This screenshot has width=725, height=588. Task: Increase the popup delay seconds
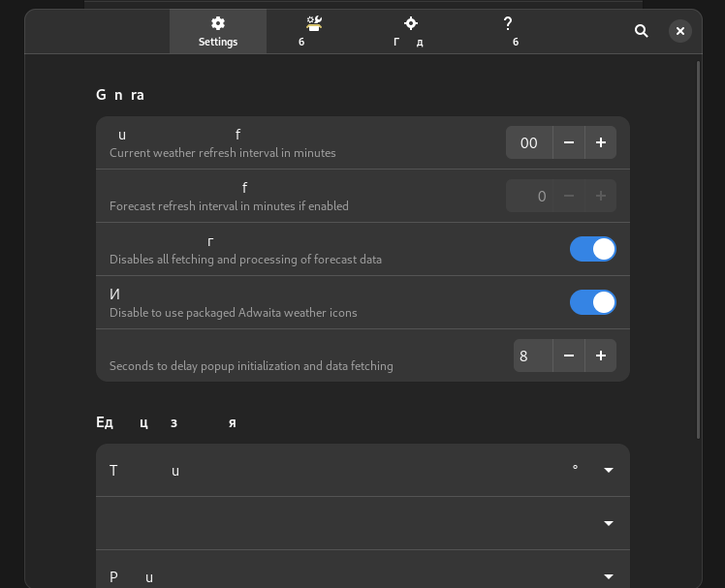tap(601, 356)
